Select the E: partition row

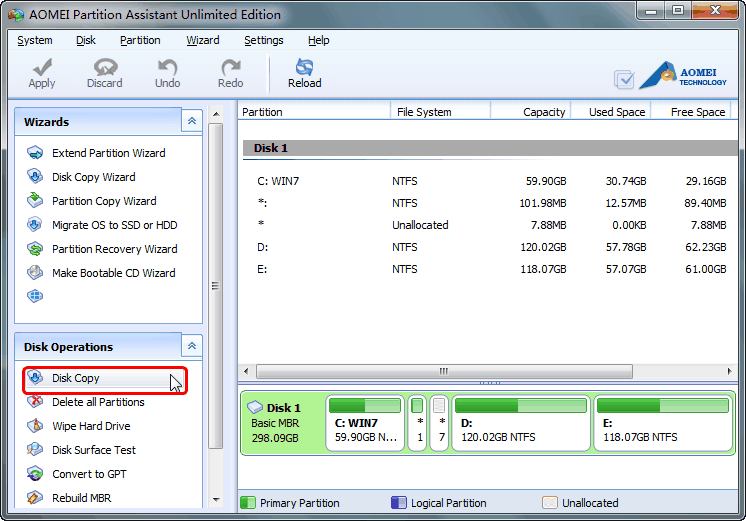490,269
